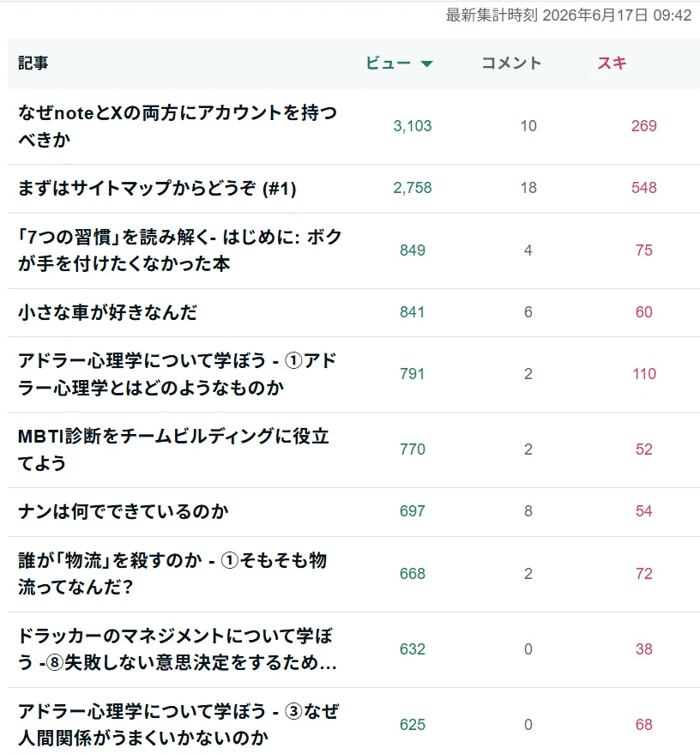700x754 pixels.
Task: Sort by the コメント column header
Action: (511, 63)
